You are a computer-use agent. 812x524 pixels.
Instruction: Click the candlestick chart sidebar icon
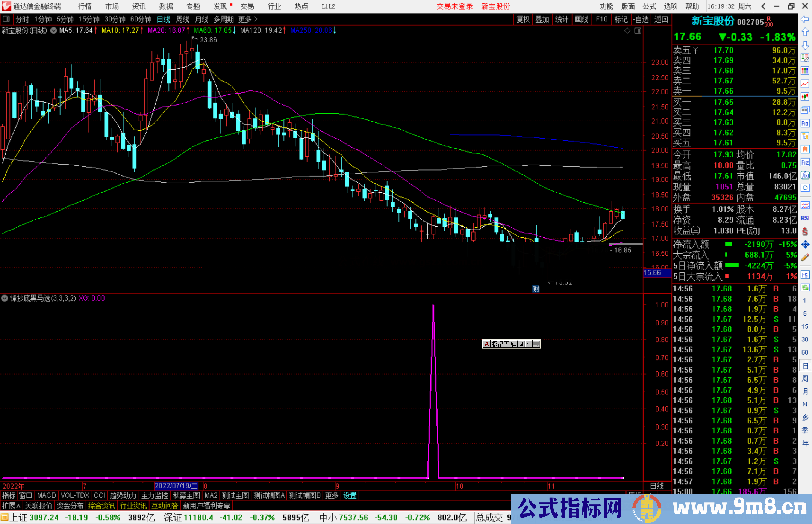pyautogui.click(x=805, y=97)
